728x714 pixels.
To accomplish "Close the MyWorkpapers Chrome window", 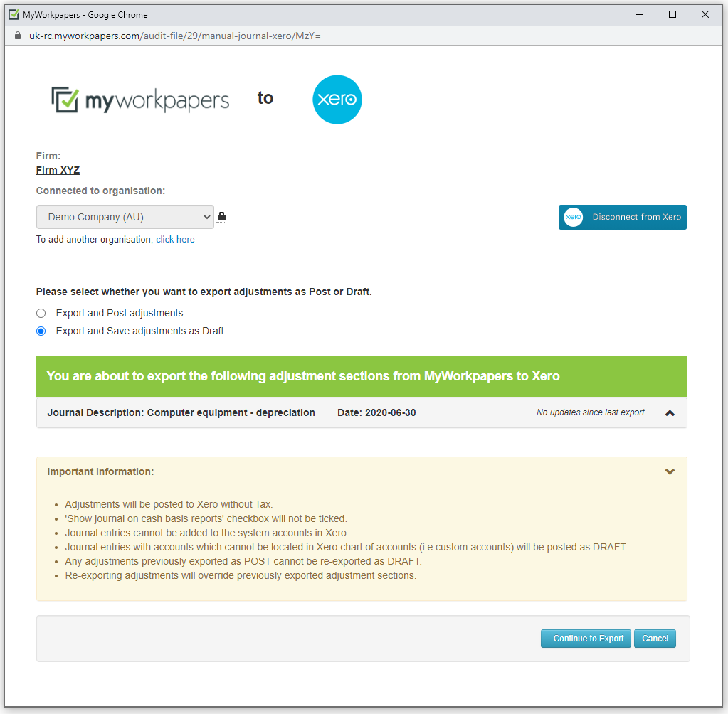I will (705, 14).
